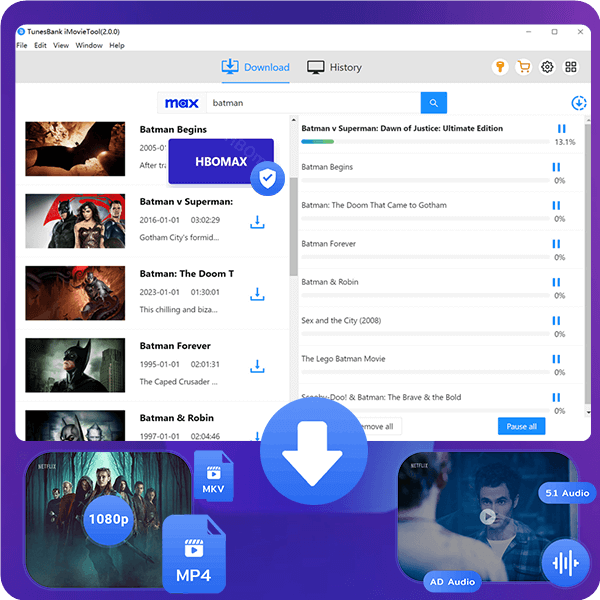The width and height of the screenshot is (600, 600).
Task: Pause the Batman Forever queue item
Action: tap(556, 244)
